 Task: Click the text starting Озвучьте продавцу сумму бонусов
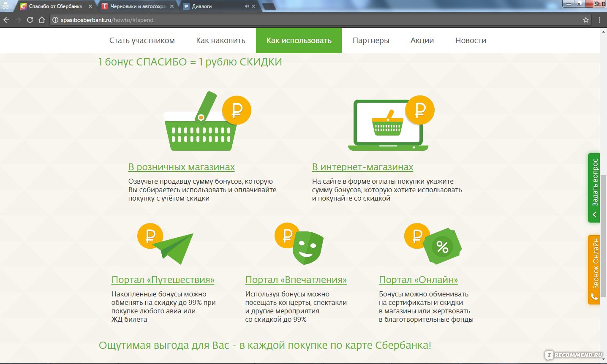[x=202, y=190]
